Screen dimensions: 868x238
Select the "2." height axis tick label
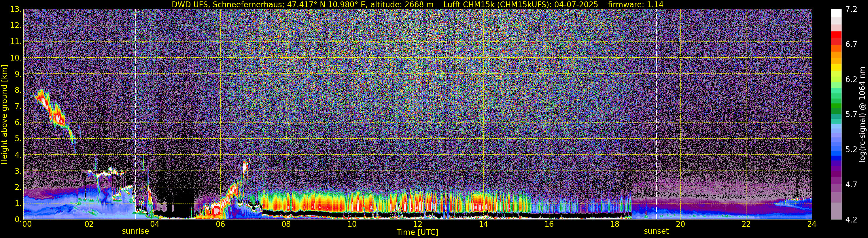click(x=18, y=188)
